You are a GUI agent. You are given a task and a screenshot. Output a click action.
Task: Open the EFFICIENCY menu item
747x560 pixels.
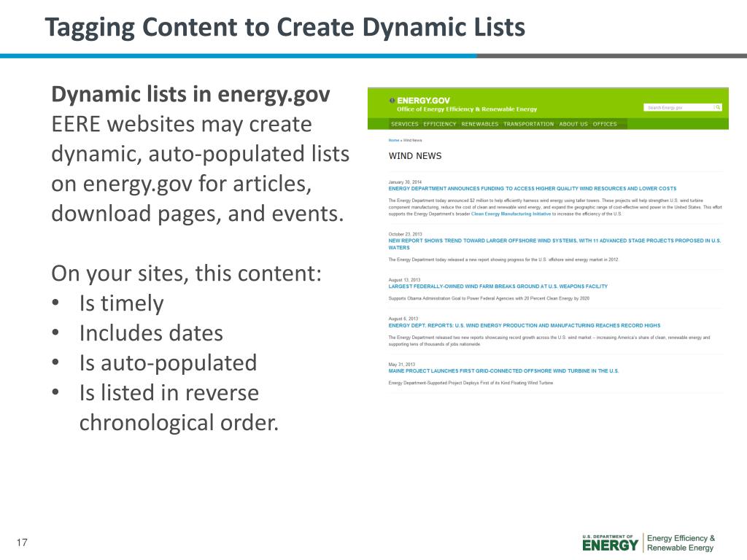click(x=440, y=124)
